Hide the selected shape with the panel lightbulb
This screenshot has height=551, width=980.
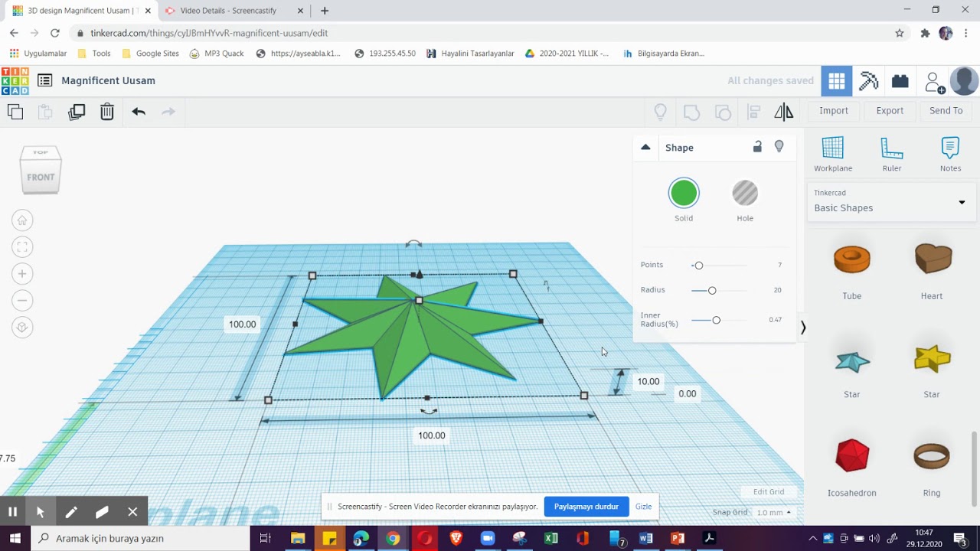point(779,146)
